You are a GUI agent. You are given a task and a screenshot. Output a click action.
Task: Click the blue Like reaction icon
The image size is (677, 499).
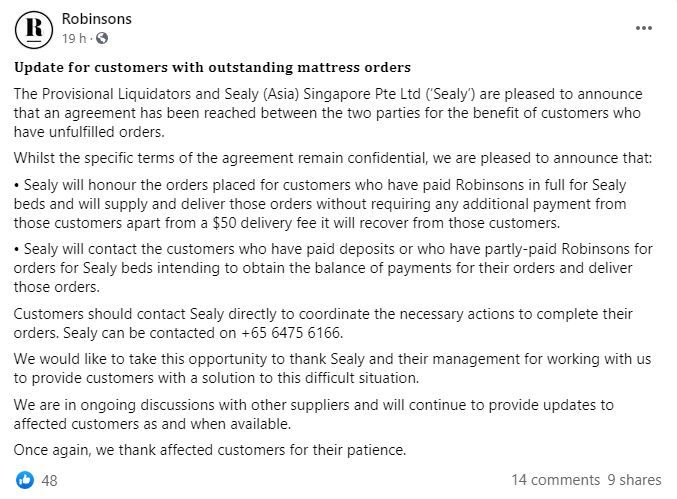coord(23,480)
